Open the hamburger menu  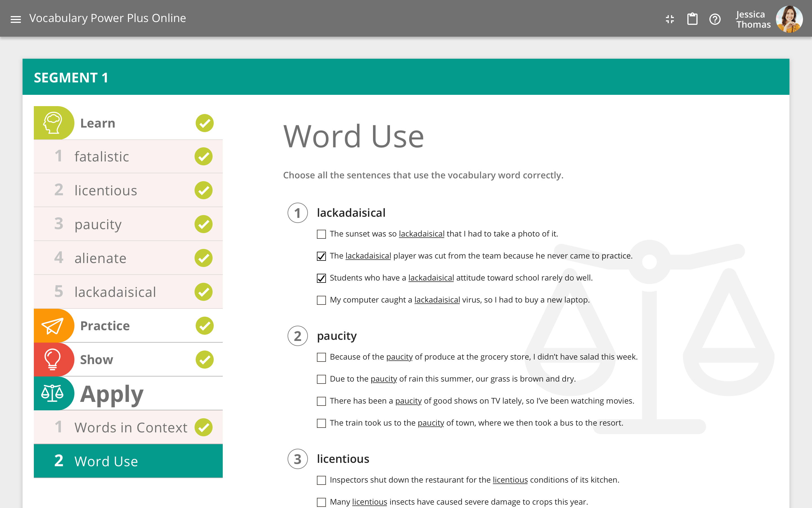click(x=16, y=19)
